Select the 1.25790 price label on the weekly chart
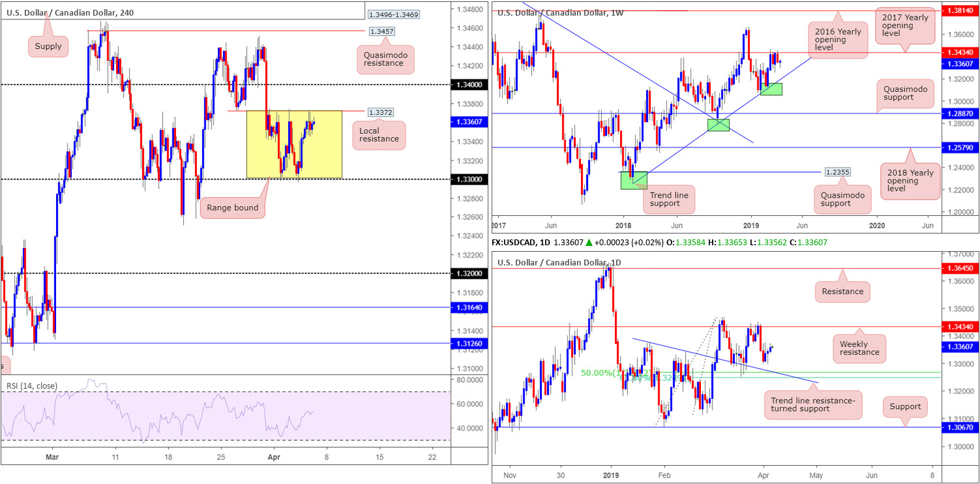This screenshot has width=980, height=484. (x=959, y=148)
